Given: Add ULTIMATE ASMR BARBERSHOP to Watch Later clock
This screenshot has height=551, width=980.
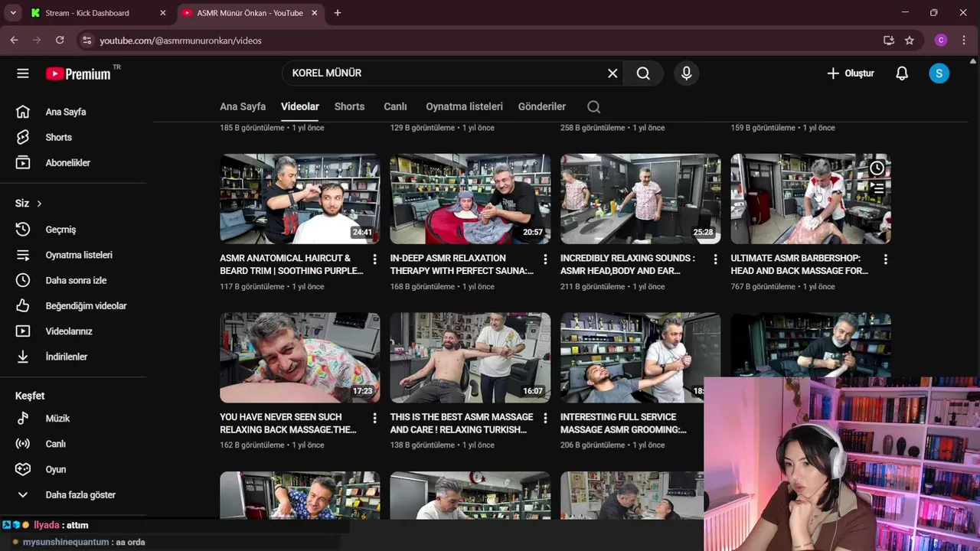Looking at the screenshot, I should (877, 168).
